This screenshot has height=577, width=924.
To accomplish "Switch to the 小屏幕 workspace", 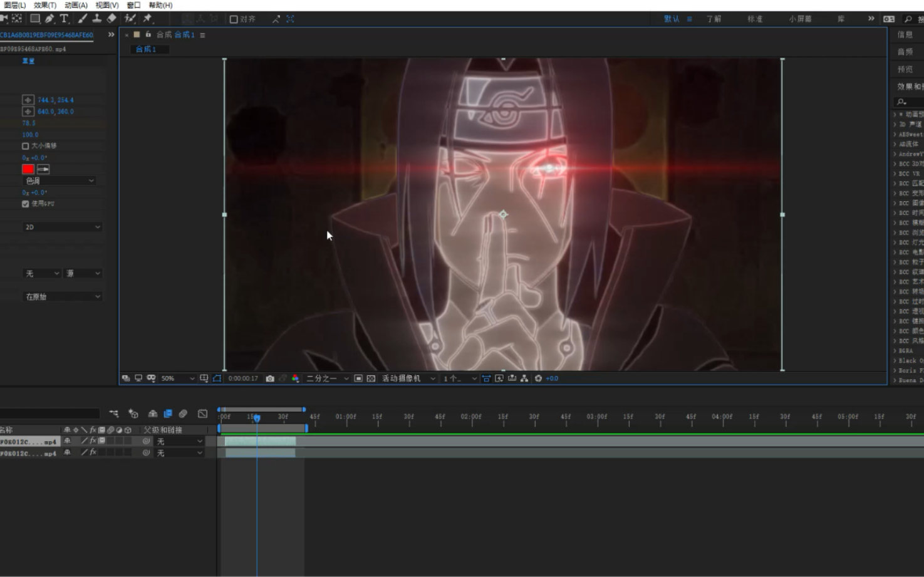I will click(800, 19).
